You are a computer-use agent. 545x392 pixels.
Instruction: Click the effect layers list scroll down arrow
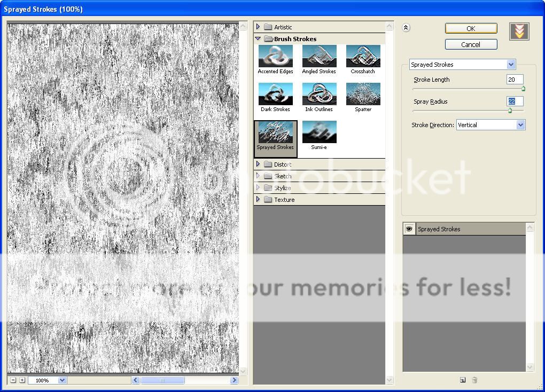530,367
